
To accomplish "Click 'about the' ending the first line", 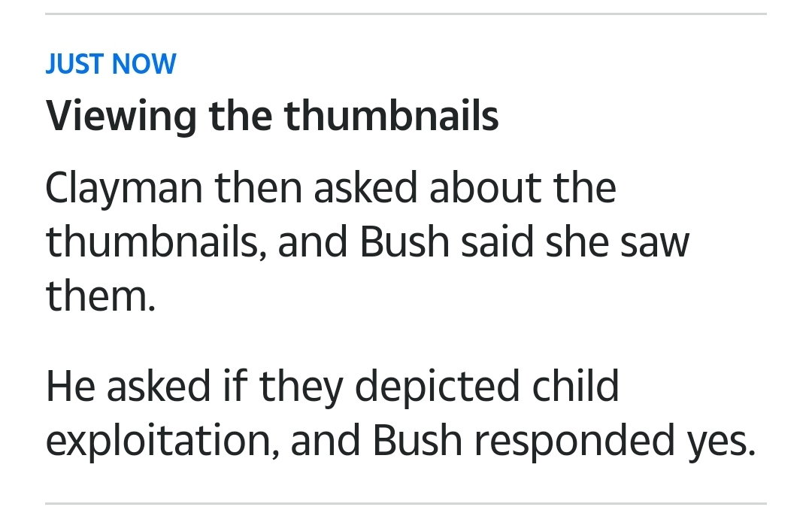I will tap(523, 187).
